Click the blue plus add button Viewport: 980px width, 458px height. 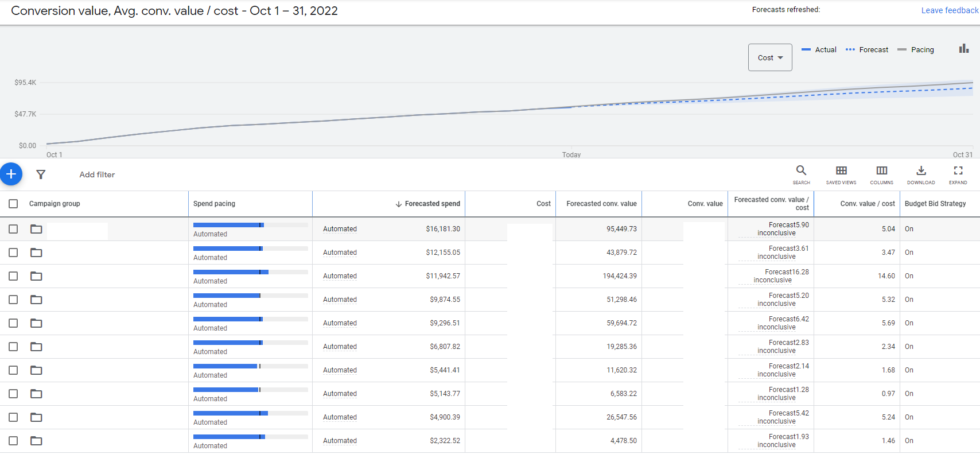[x=11, y=174]
